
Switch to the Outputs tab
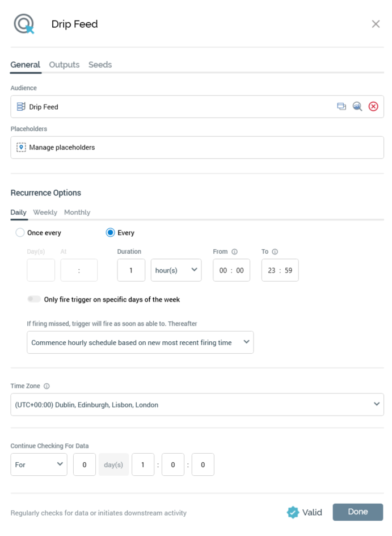[x=64, y=65]
